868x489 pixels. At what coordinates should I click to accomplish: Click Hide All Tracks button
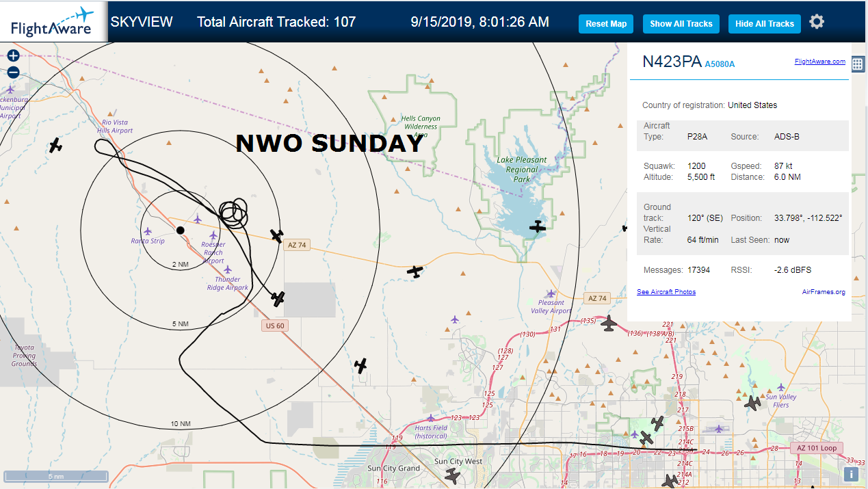[764, 23]
